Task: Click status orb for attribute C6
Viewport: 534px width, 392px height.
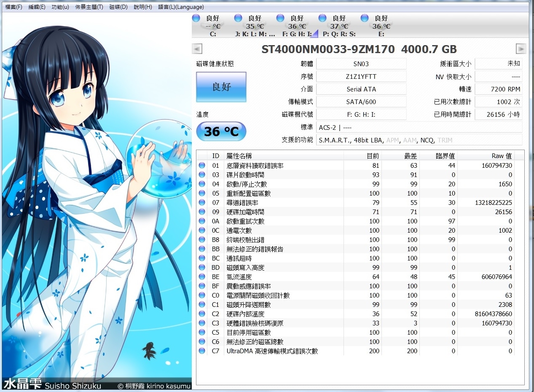Action: pyautogui.click(x=202, y=342)
